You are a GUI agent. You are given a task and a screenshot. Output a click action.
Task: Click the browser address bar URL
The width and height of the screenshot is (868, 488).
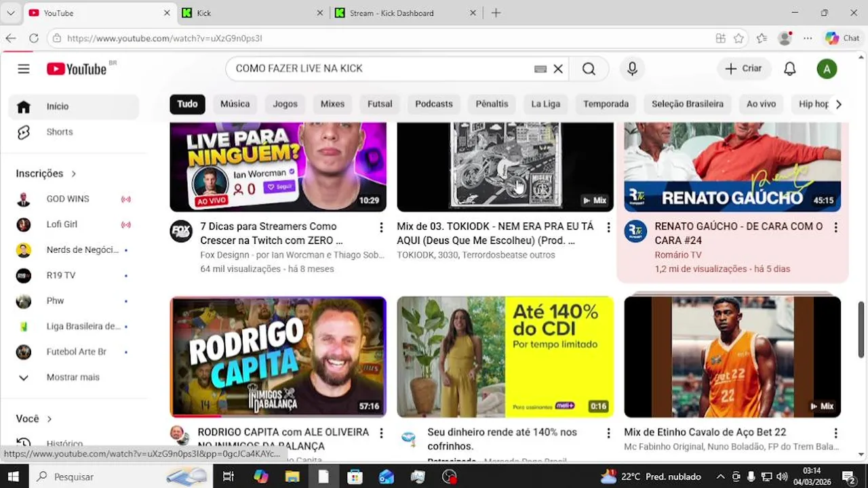coord(165,39)
